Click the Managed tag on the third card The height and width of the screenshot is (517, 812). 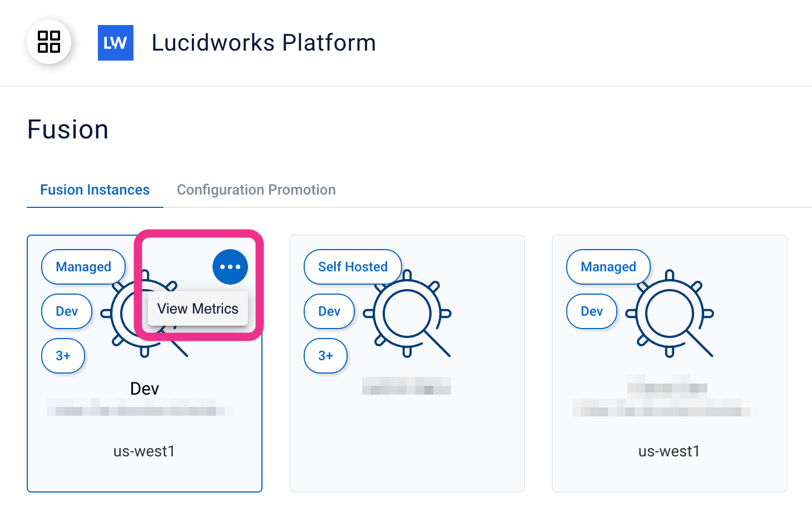coord(608,267)
